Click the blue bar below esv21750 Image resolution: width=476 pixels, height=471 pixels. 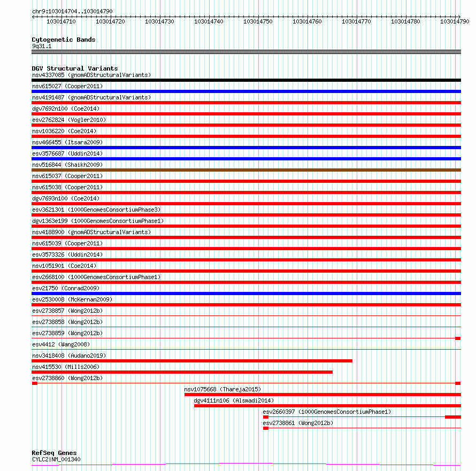246,294
